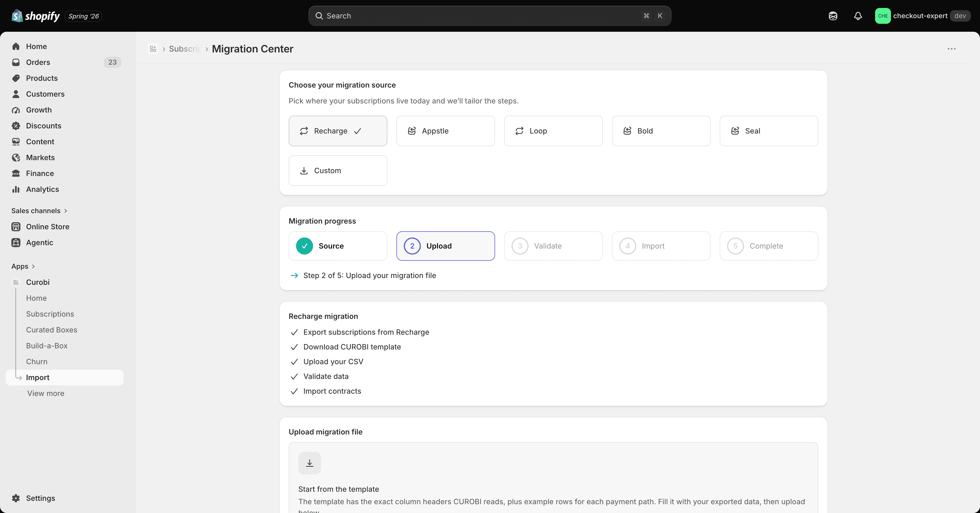Expand Sales channels section
Viewport: 980px width, 513px height.
pos(39,211)
